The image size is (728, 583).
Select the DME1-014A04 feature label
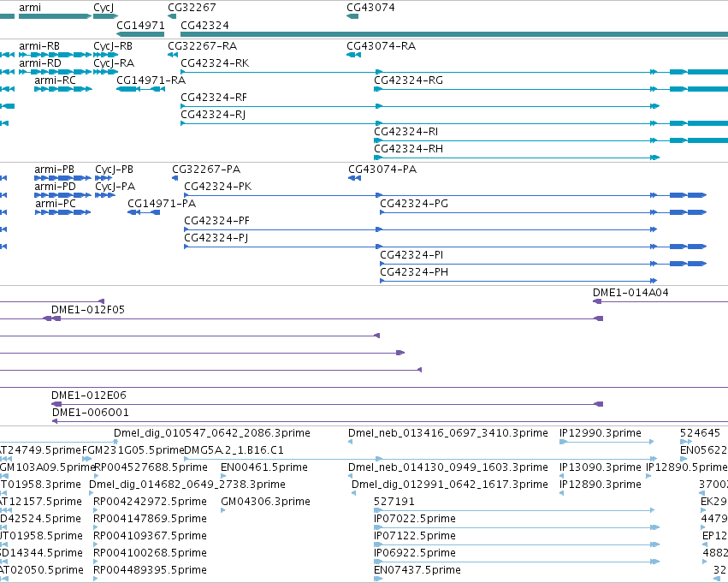coord(630,293)
